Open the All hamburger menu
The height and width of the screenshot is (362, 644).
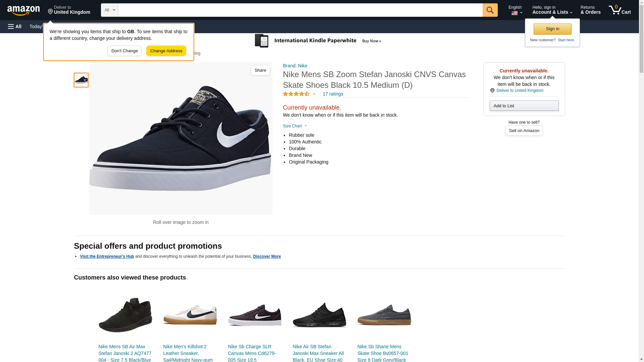coord(15,26)
